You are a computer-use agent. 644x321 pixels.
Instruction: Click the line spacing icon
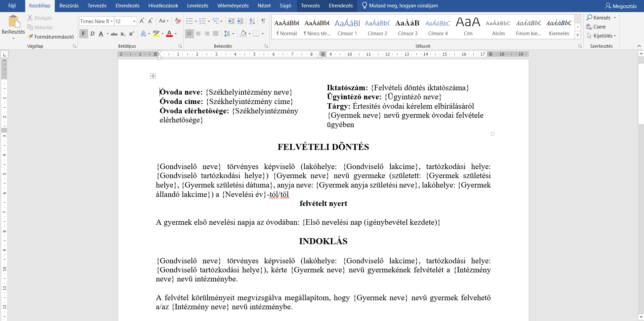pyautogui.click(x=227, y=34)
